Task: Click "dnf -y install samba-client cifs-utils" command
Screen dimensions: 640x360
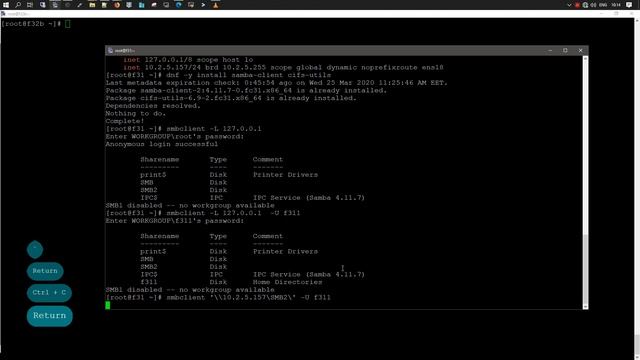Action: [249, 75]
